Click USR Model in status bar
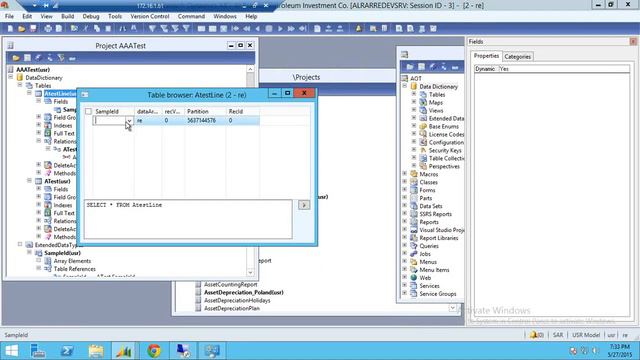 (x=586, y=335)
